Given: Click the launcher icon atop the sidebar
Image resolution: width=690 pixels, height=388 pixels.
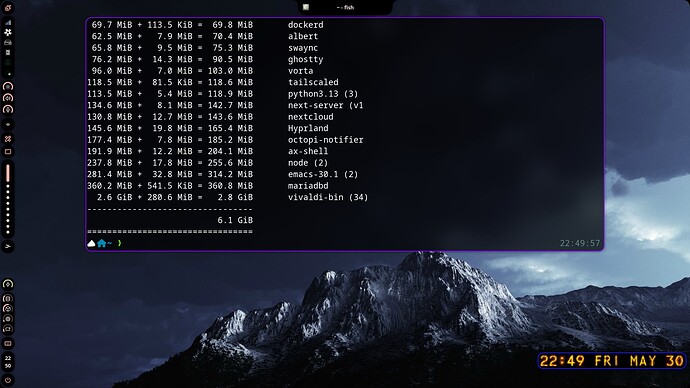Looking at the screenshot, I should (8, 7).
